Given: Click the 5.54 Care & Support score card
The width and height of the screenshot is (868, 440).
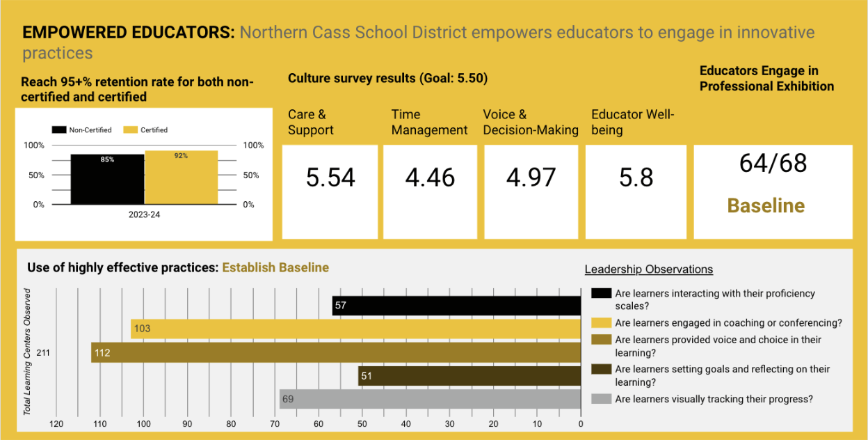Looking at the screenshot, I should [x=330, y=192].
